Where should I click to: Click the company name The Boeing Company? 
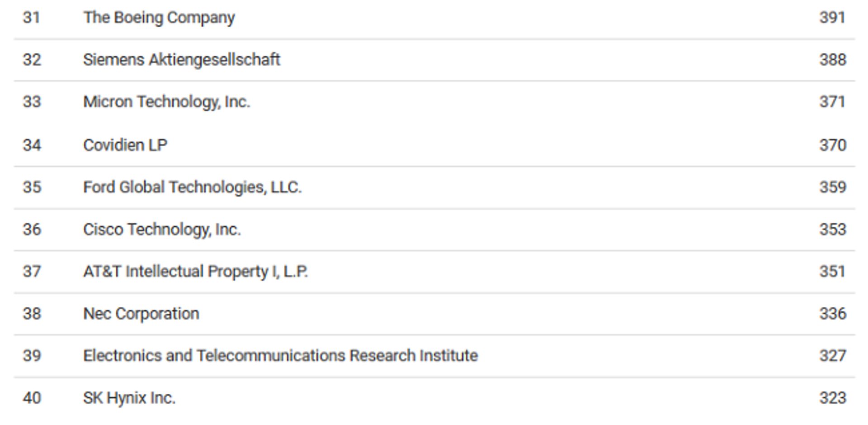click(159, 18)
